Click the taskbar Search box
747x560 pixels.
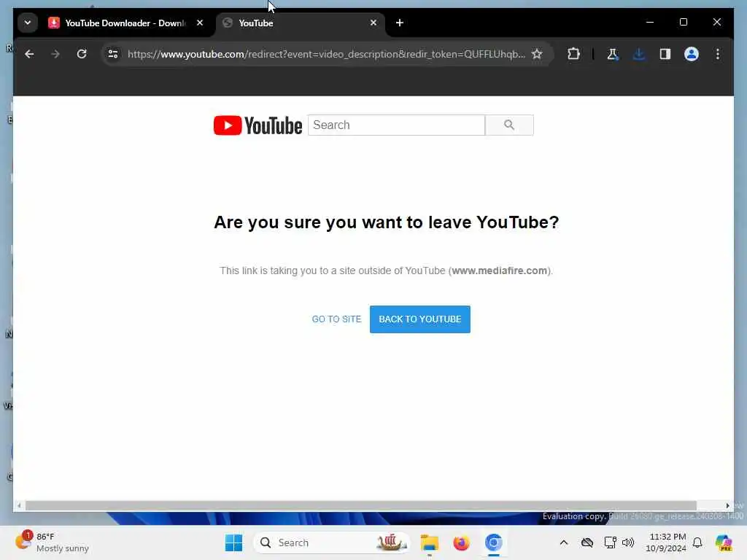[333, 542]
